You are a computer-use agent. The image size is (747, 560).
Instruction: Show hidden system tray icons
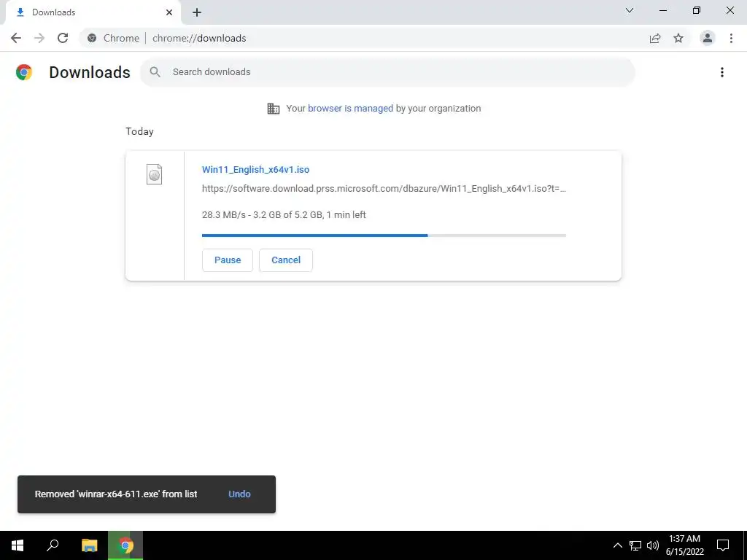(617, 545)
